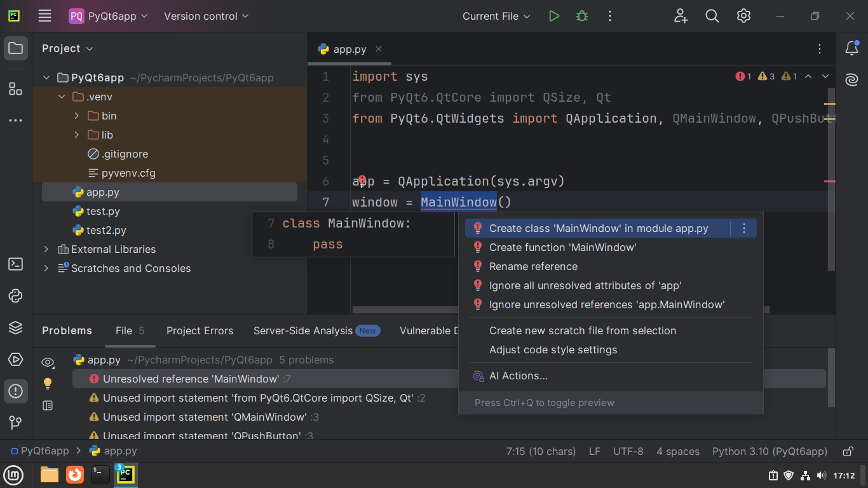The height and width of the screenshot is (488, 868).
Task: Toggle the Project tool window folder icon
Action: click(x=16, y=48)
